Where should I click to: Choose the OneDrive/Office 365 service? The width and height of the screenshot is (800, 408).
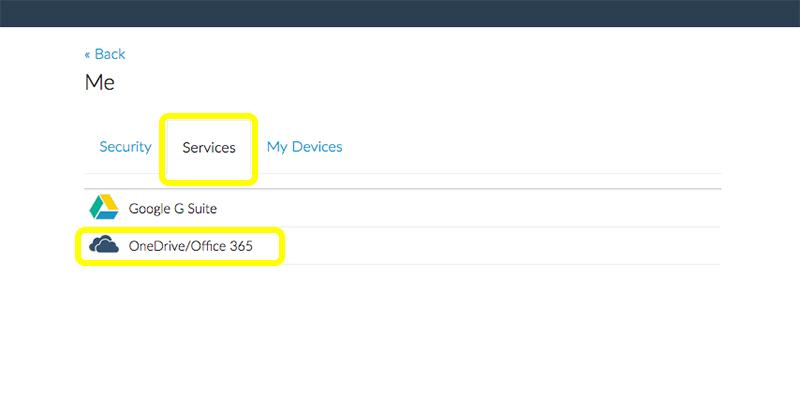tap(190, 246)
